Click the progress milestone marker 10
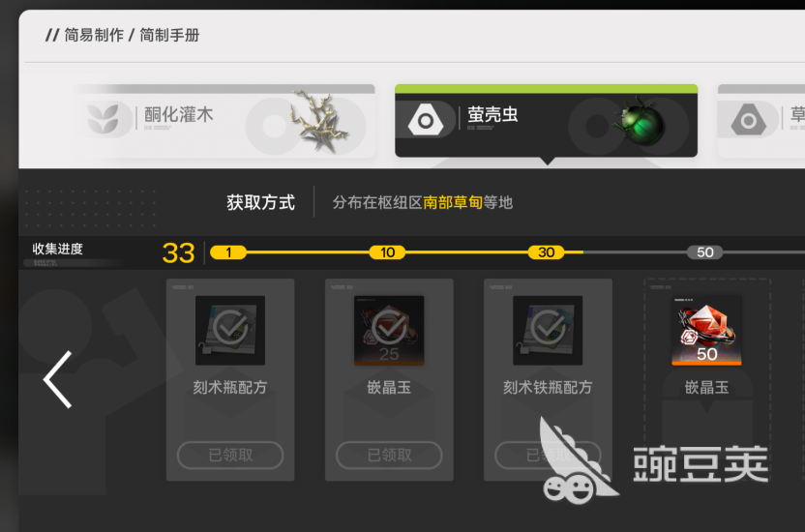The image size is (805, 532). (388, 252)
